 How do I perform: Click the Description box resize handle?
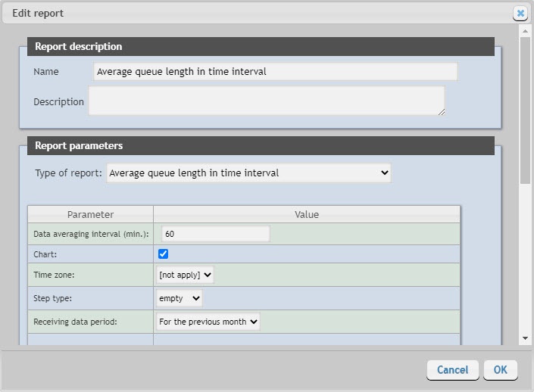point(441,111)
